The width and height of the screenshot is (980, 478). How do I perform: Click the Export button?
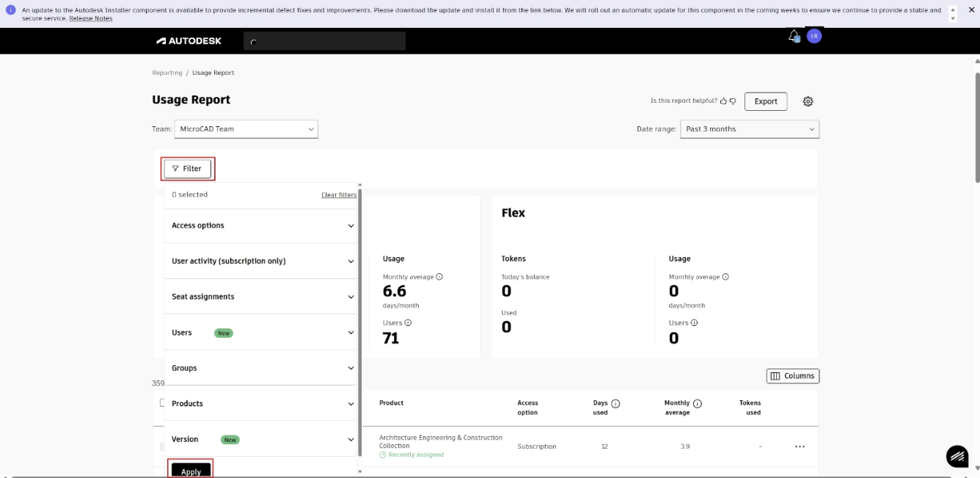click(x=765, y=101)
